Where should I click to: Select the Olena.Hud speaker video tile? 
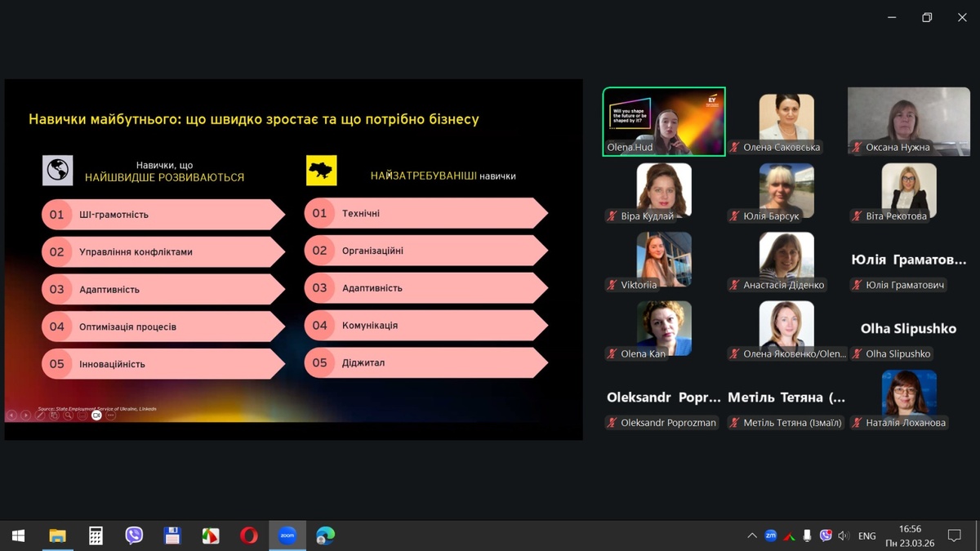point(664,121)
